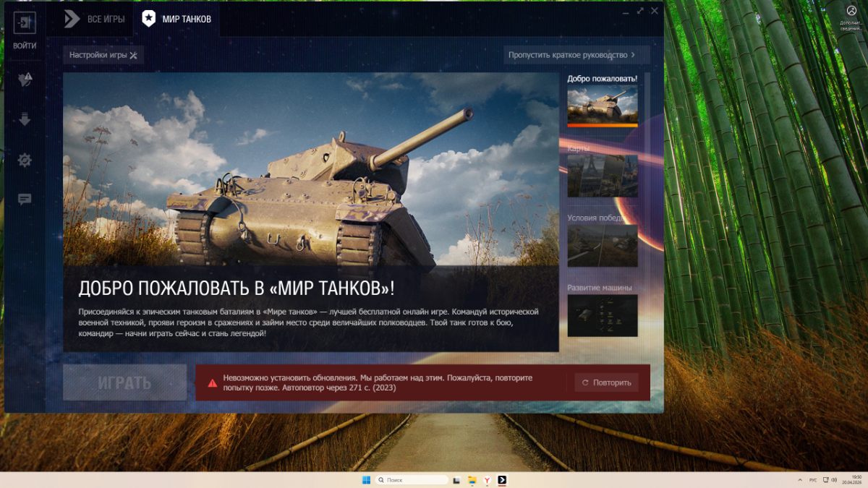Open the downloads arrow icon in the sidebar

pyautogui.click(x=25, y=119)
